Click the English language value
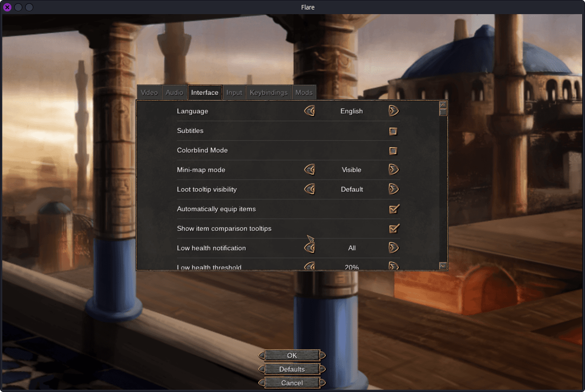 (x=352, y=111)
